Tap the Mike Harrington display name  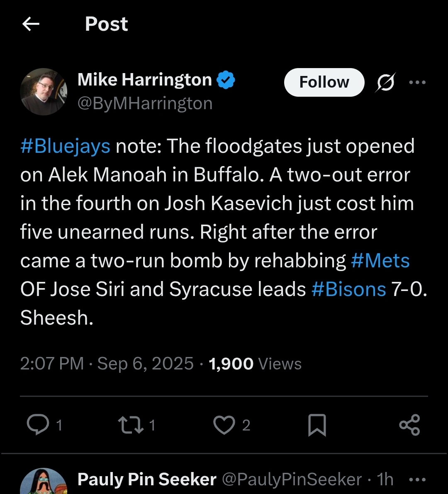[x=145, y=80]
